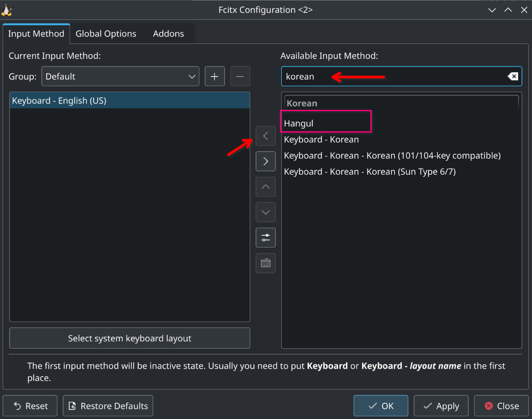Image resolution: width=532 pixels, height=419 pixels.
Task: Confirm with the OK button
Action: (381, 406)
